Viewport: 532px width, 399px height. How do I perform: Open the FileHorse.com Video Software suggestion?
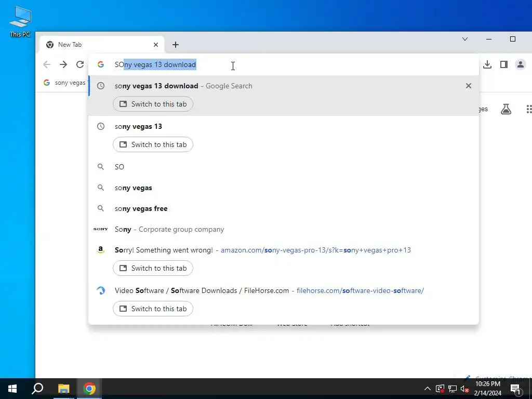coord(283,300)
